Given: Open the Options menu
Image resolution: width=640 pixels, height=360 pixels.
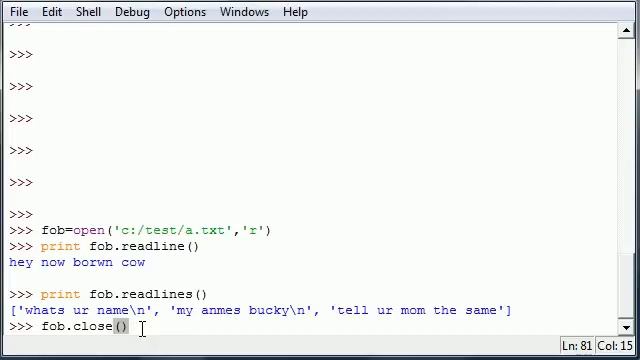Looking at the screenshot, I should click(x=185, y=12).
